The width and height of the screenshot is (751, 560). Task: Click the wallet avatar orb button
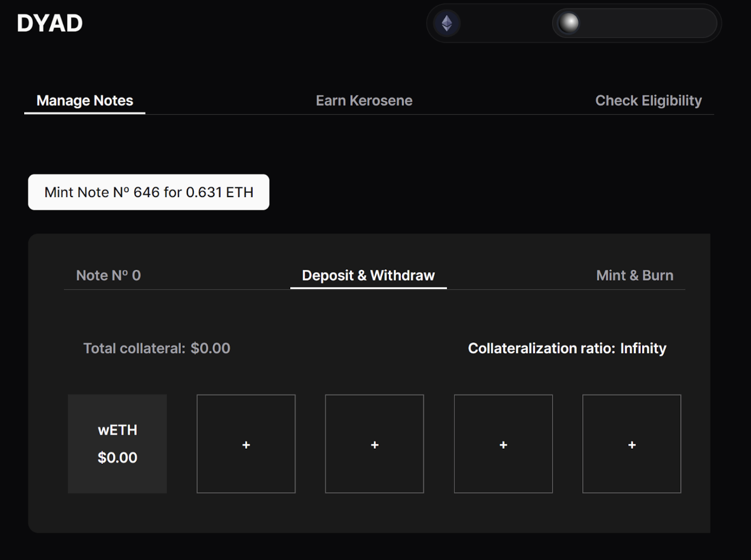tap(634, 24)
